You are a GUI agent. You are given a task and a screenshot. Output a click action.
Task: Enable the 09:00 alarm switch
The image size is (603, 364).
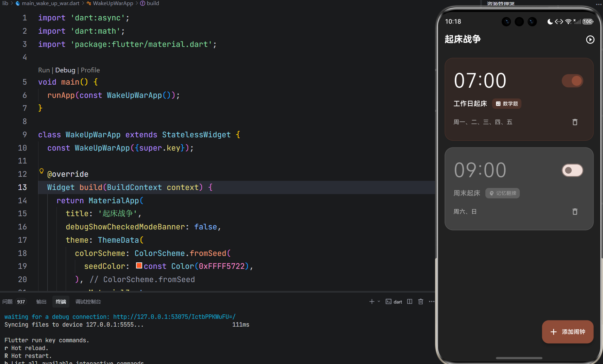pyautogui.click(x=572, y=170)
